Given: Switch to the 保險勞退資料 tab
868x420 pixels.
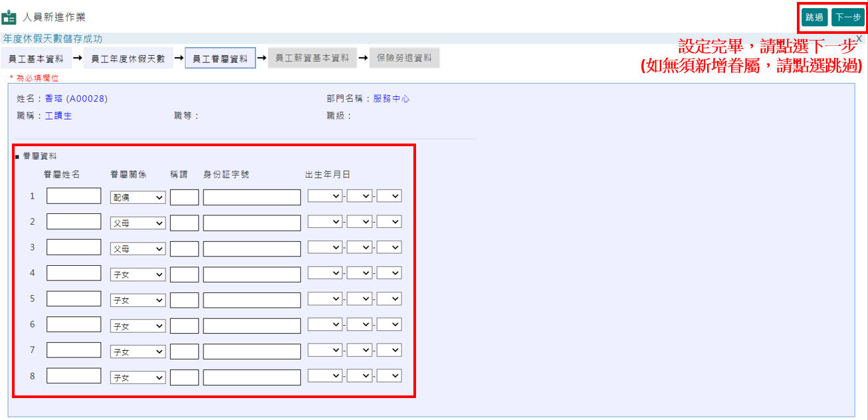Looking at the screenshot, I should coord(405,58).
